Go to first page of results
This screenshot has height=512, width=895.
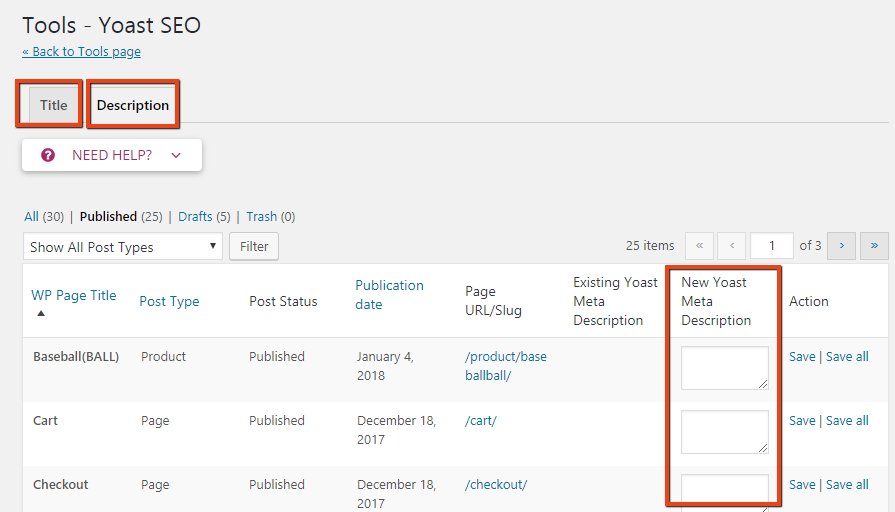699,245
